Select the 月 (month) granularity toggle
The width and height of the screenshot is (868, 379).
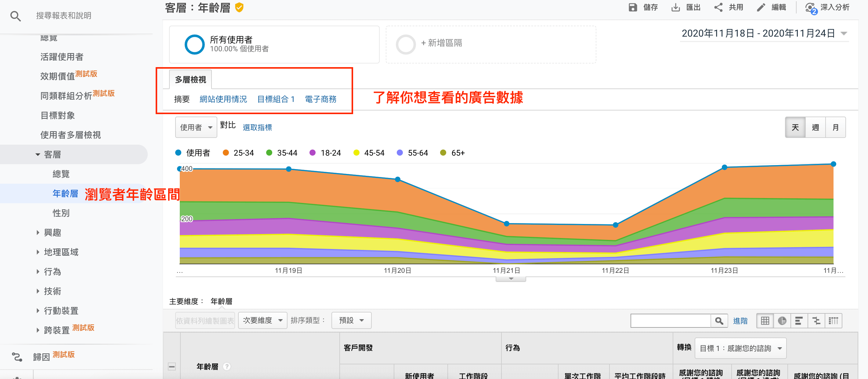click(836, 127)
